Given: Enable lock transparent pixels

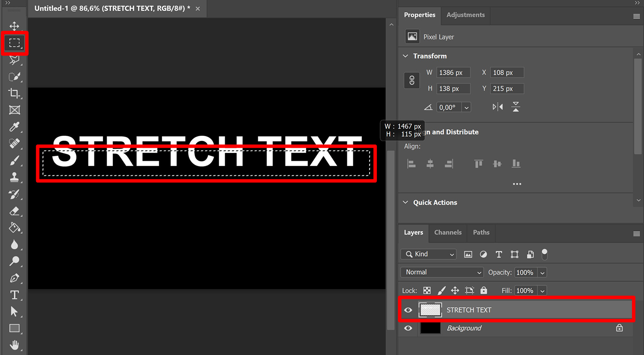Looking at the screenshot, I should (x=427, y=290).
